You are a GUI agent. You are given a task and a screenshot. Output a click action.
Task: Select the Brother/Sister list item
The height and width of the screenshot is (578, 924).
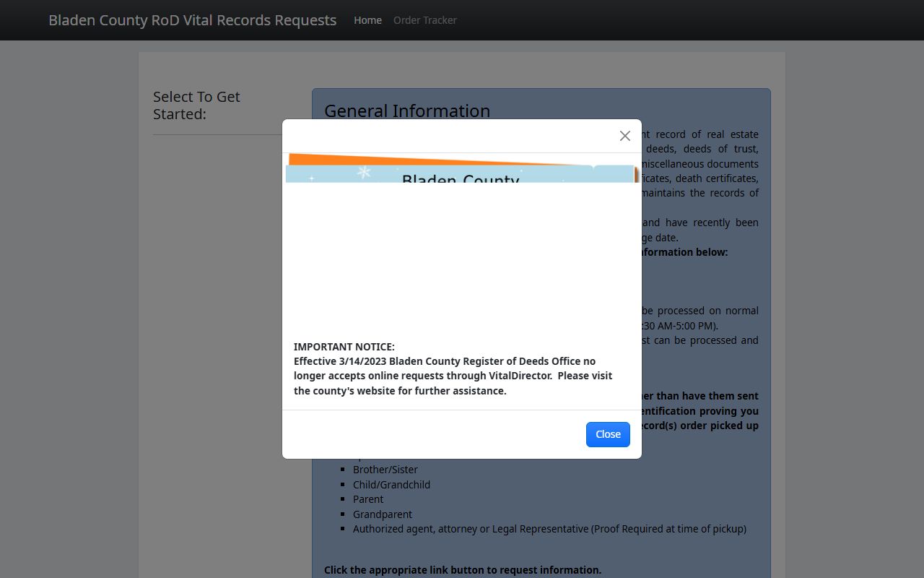coord(385,470)
